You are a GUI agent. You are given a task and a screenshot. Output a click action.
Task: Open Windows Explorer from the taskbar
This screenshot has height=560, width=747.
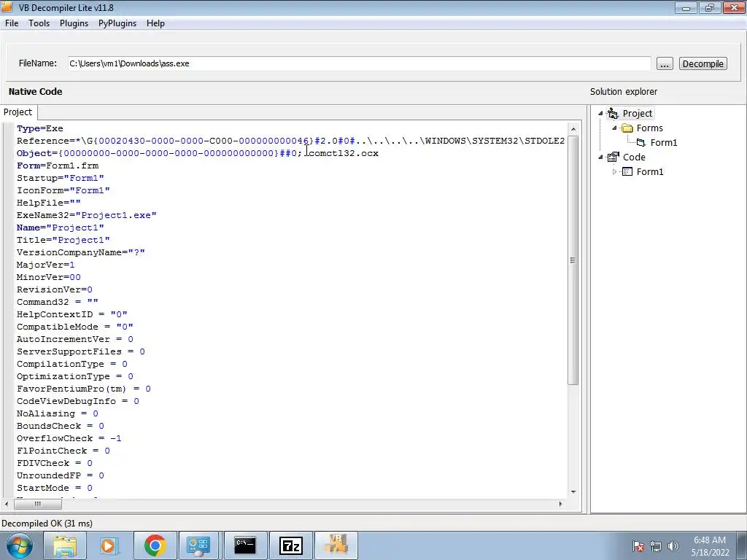coord(65,545)
